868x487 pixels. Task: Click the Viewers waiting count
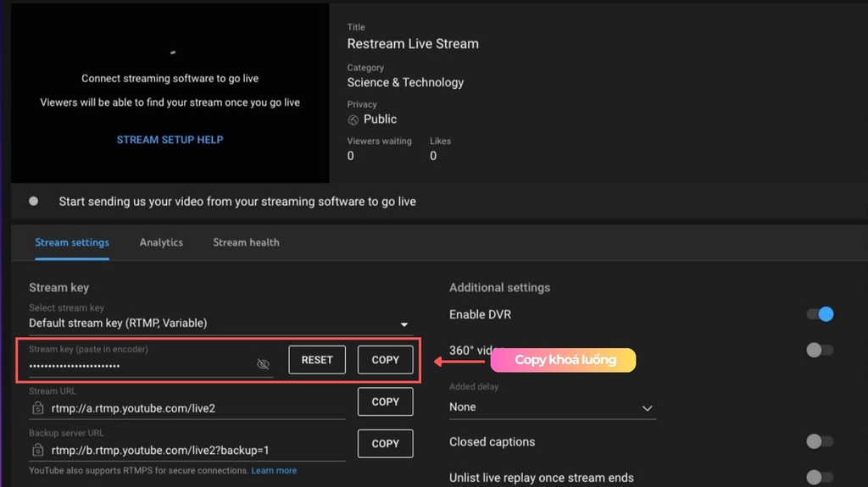pos(350,156)
